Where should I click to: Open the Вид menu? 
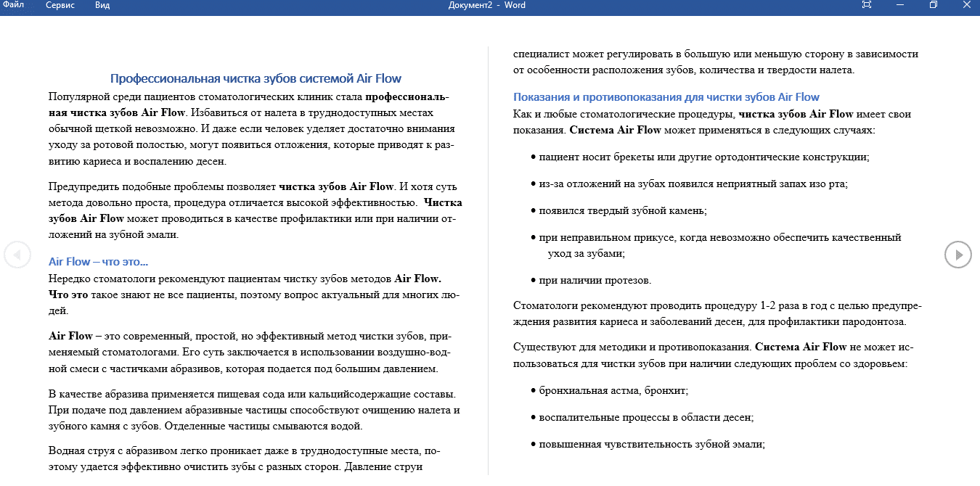click(102, 5)
